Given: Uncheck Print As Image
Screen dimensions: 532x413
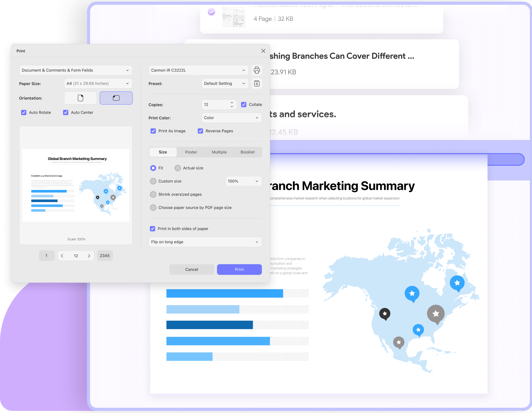Looking at the screenshot, I should coord(153,131).
